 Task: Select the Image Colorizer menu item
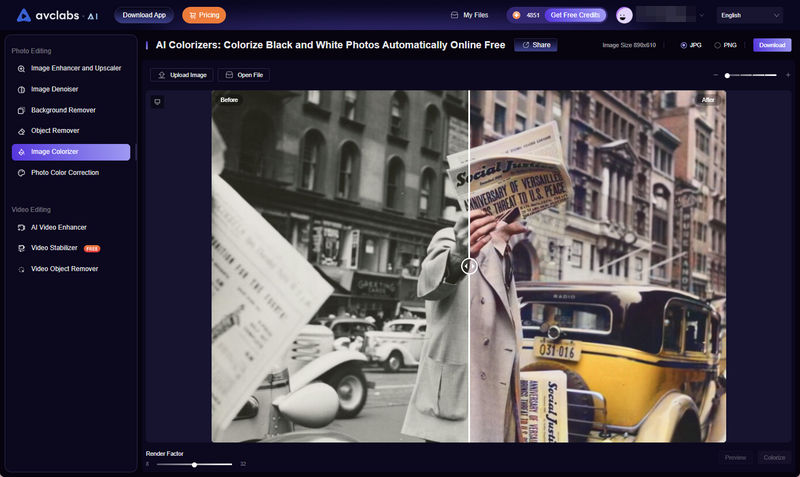pos(70,152)
